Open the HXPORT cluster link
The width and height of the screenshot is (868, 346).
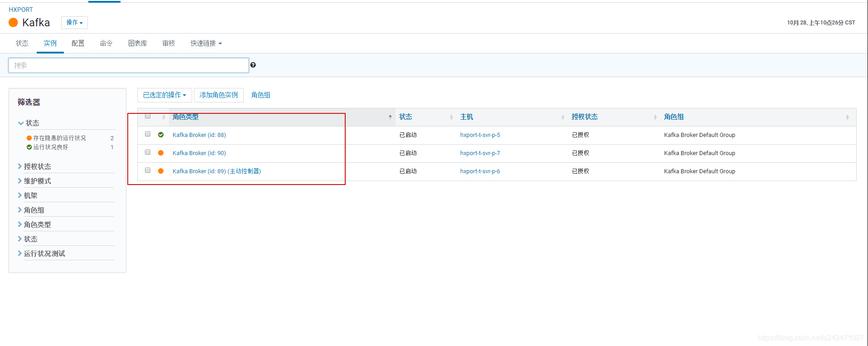[21, 10]
